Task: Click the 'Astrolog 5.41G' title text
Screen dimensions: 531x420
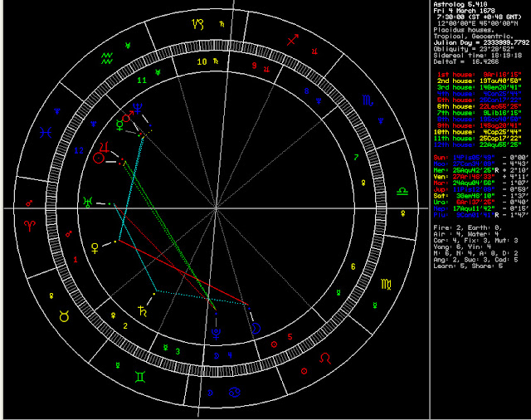Action: (460, 4)
